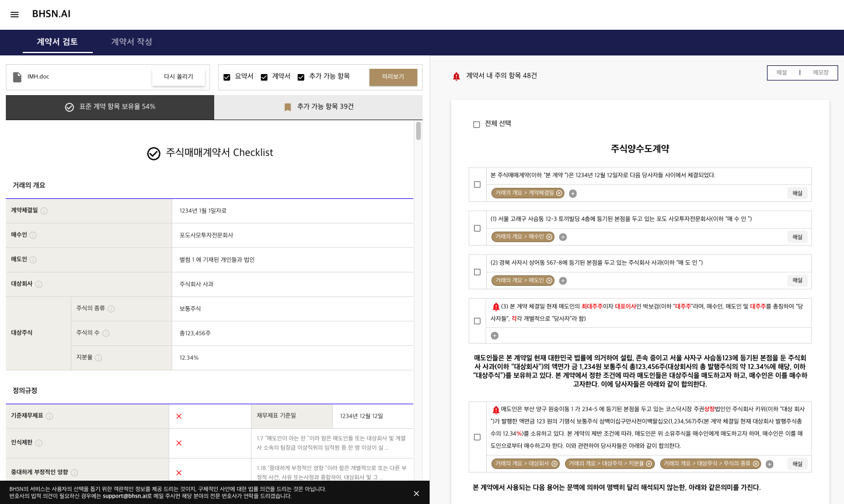Viewport: 844px width, 504px height.
Task: Open the 추가 가능 항목 39건 tab
Action: [x=318, y=107]
